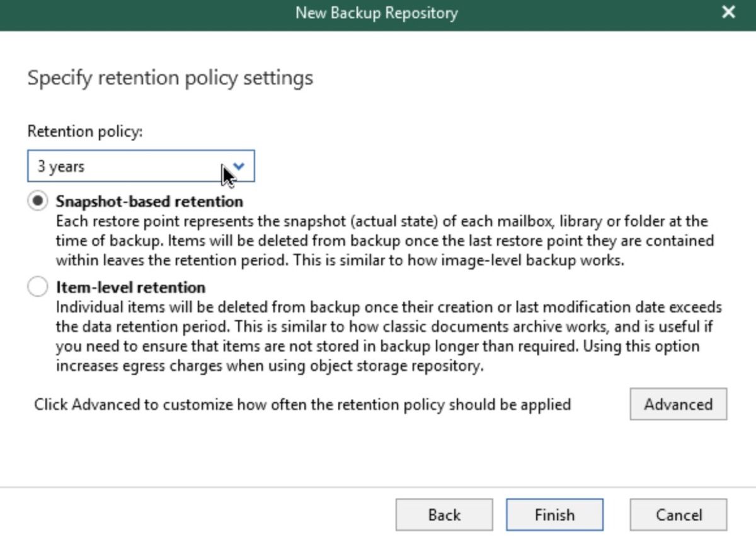The image size is (756, 540).
Task: Click the line about egress charges
Action: pyautogui.click(x=270, y=366)
